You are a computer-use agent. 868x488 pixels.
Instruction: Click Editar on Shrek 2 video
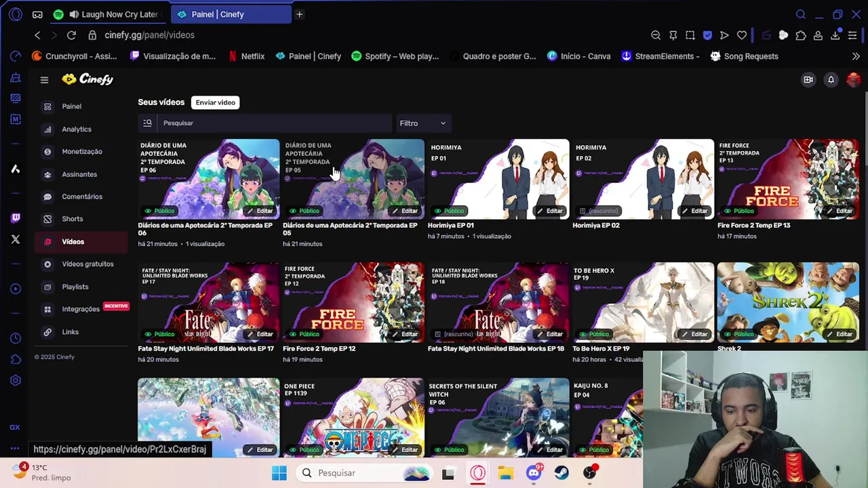(x=839, y=334)
